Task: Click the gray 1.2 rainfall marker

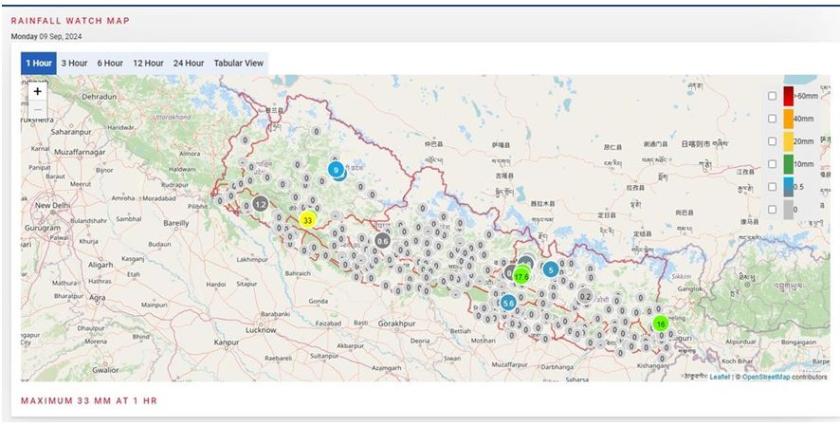Action: coord(260,204)
